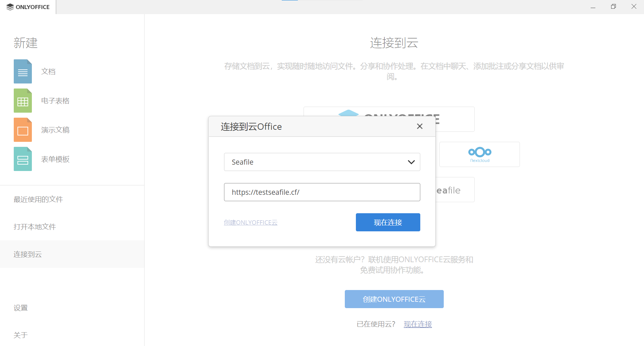
Task: Create a new document via blue document icon
Action: [23, 71]
